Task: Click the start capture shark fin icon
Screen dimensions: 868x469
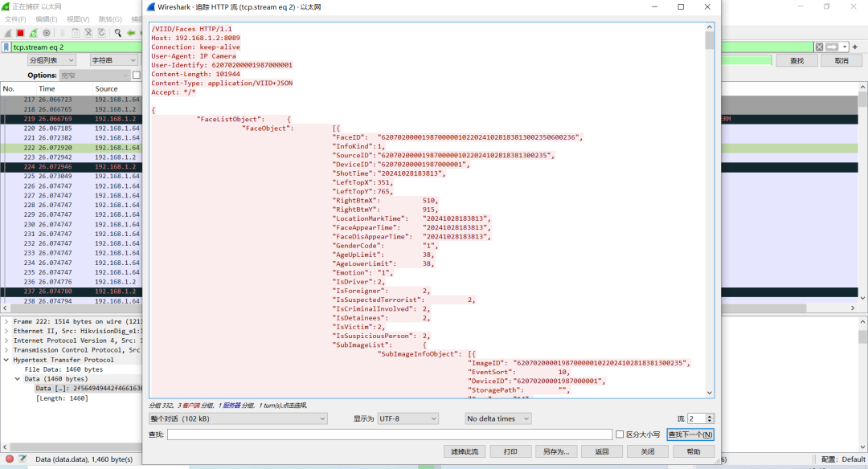Action: (8, 33)
